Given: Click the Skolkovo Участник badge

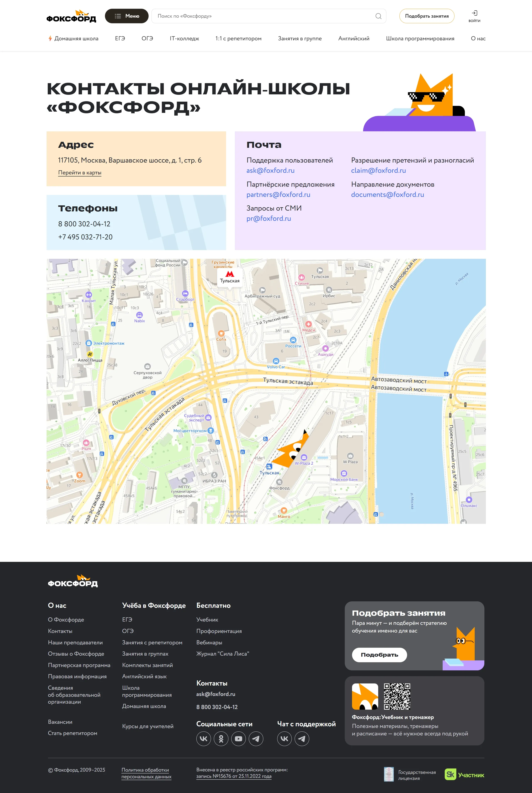Looking at the screenshot, I should click(464, 775).
